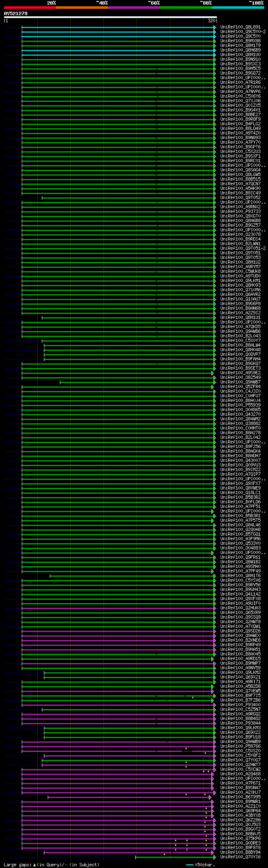Open UniRef100_A9SMA0 entry
268x868 pixels.
tap(240, 567)
